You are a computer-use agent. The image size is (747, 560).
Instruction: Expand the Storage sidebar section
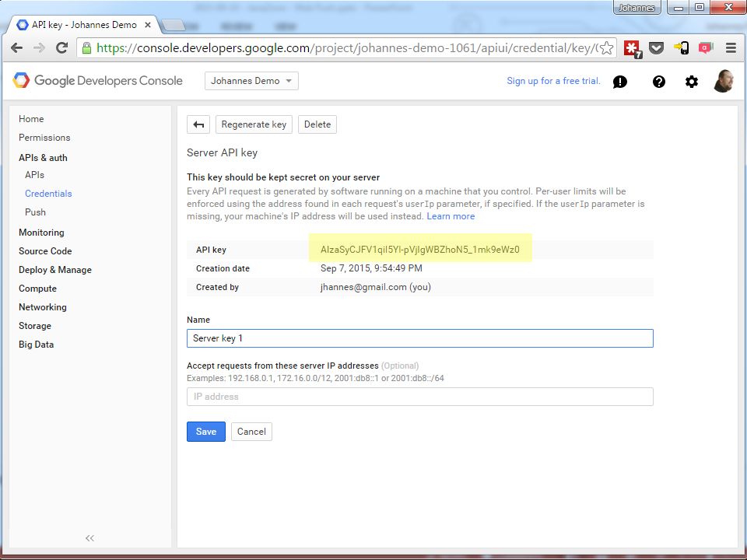(35, 326)
